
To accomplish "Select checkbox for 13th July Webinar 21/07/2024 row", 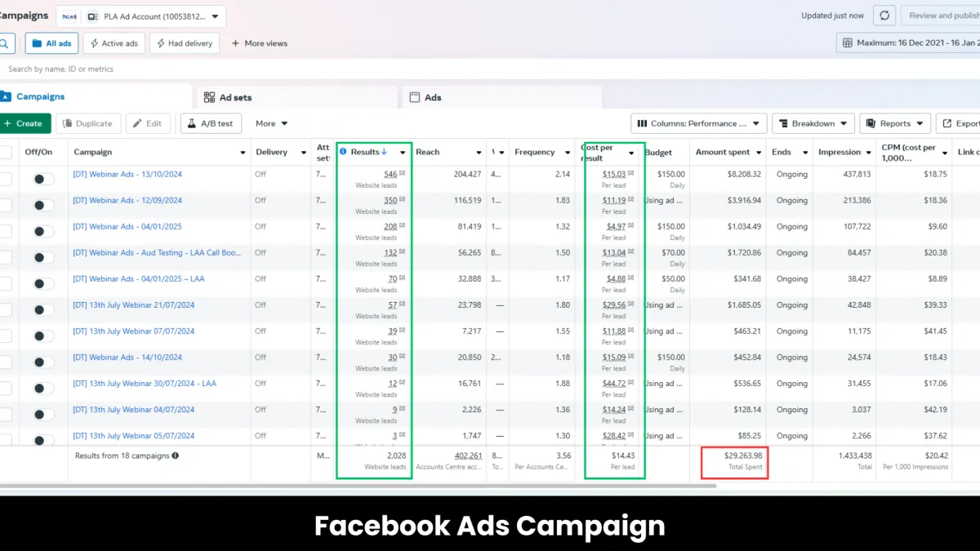I will 5,310.
